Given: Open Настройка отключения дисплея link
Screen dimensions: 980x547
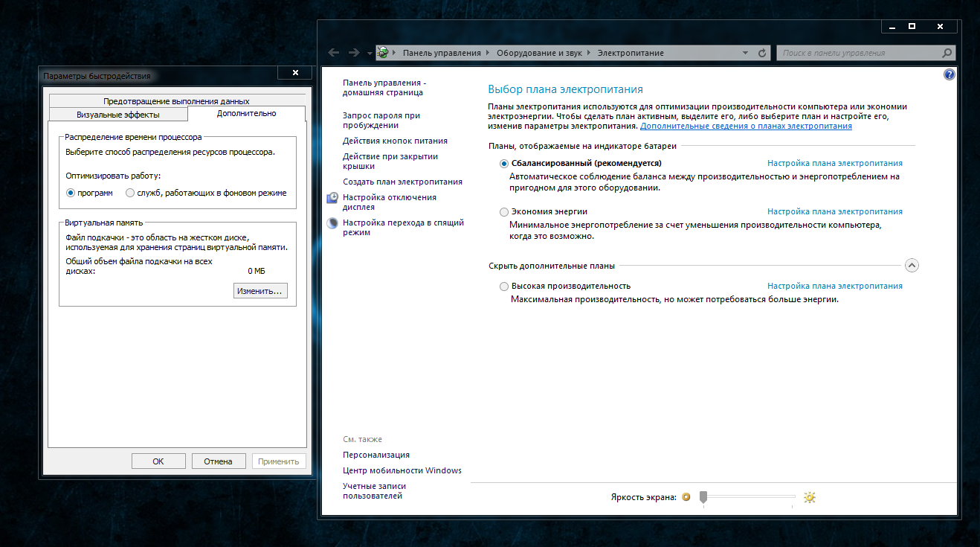Looking at the screenshot, I should [x=390, y=202].
